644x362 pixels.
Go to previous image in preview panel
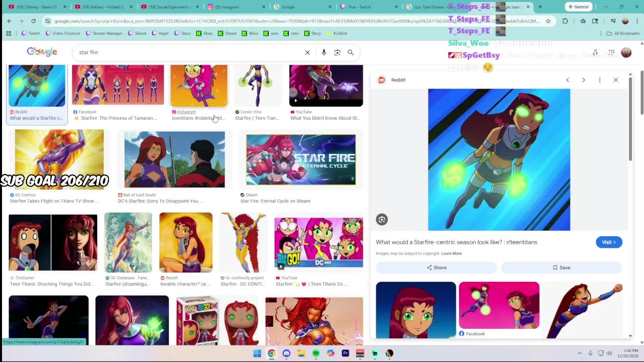click(568, 80)
